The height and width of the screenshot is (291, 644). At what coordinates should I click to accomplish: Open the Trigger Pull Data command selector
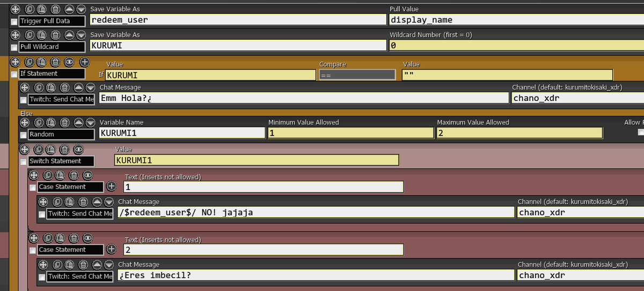click(x=52, y=21)
